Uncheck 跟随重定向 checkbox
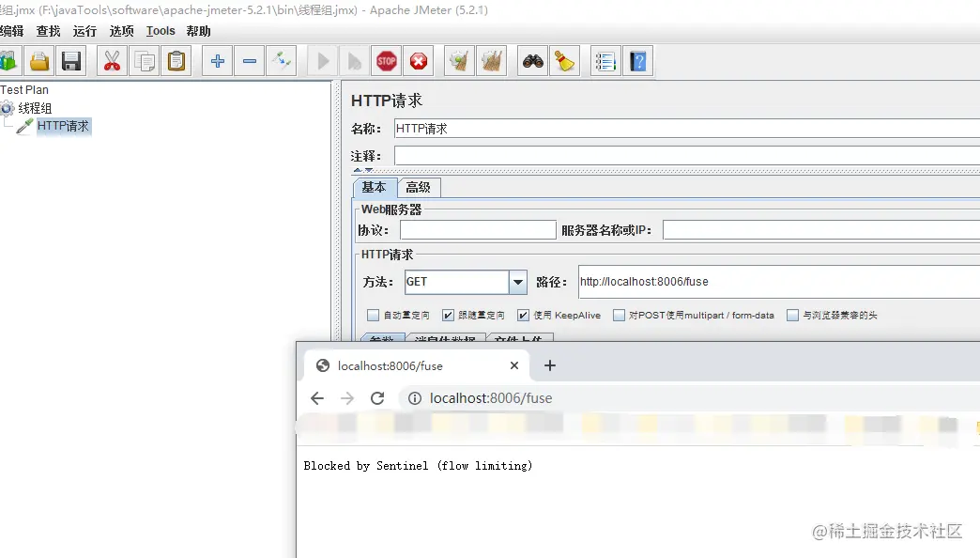The height and width of the screenshot is (558, 980). pyautogui.click(x=448, y=316)
